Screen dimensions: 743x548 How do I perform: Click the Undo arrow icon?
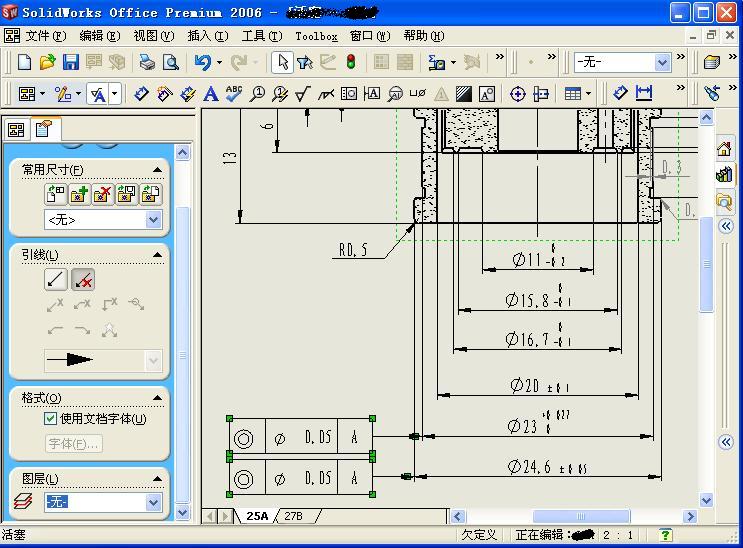pyautogui.click(x=203, y=62)
